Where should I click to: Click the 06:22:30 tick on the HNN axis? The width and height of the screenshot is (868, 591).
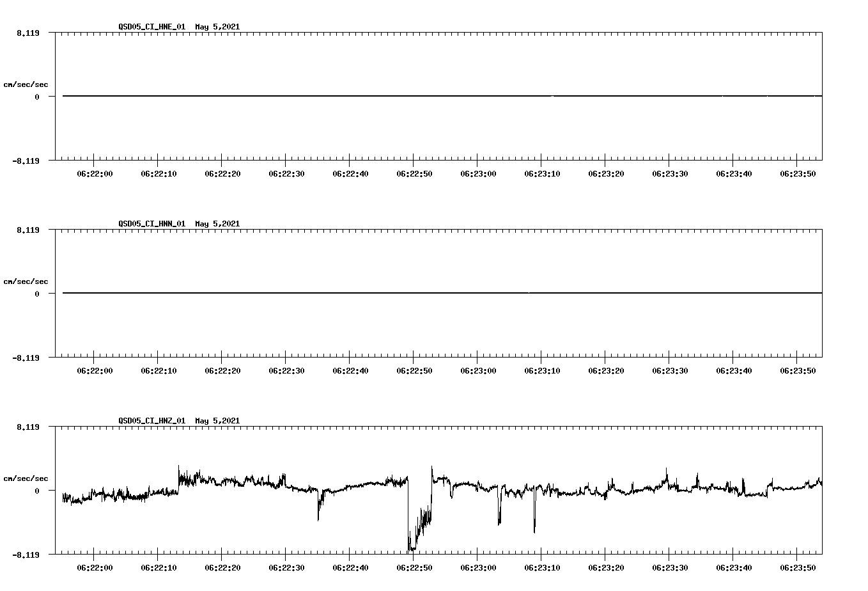point(286,370)
